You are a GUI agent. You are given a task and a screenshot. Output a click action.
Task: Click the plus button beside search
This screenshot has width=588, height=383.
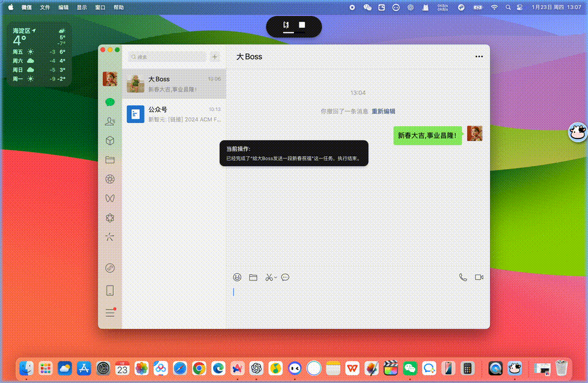click(214, 57)
